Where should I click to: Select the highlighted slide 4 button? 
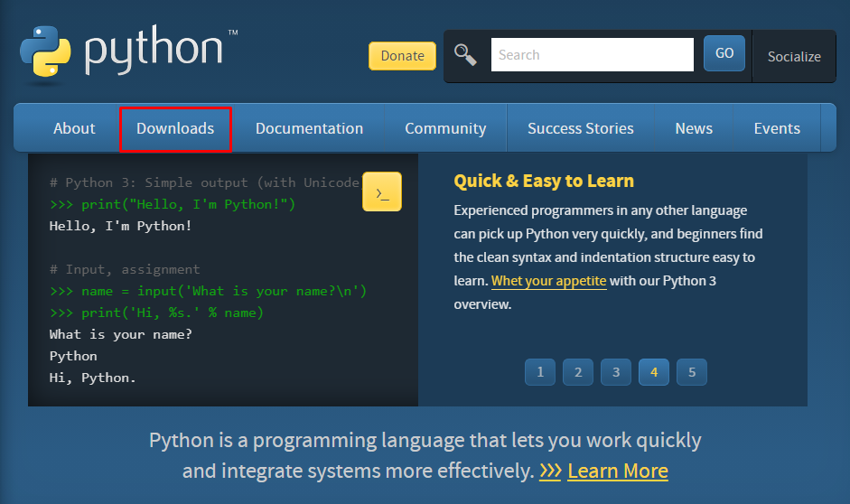654,372
